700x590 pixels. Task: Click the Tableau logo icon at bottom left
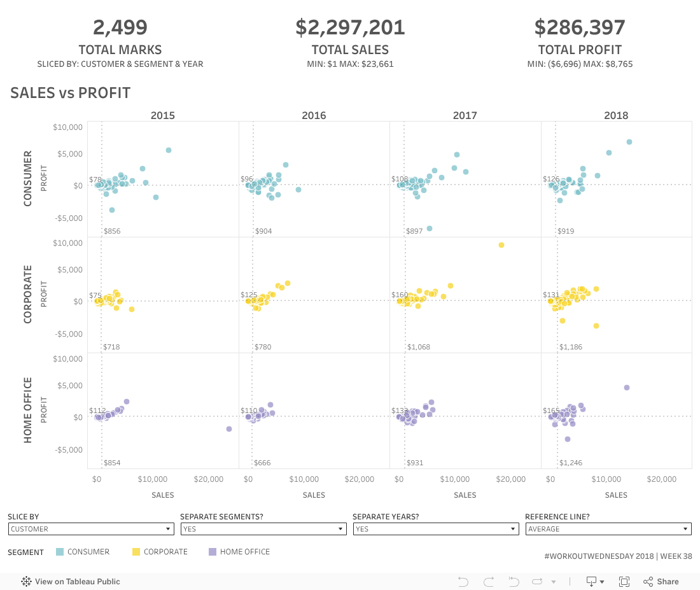pos(27,581)
